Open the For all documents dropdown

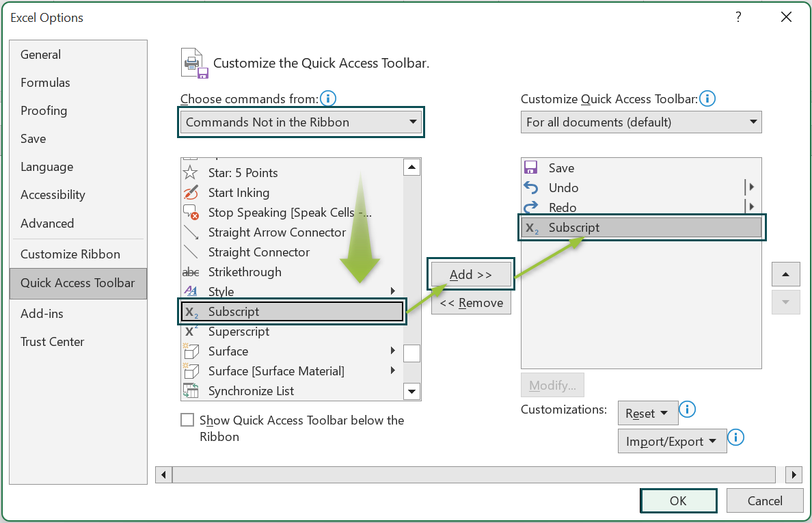coord(641,122)
